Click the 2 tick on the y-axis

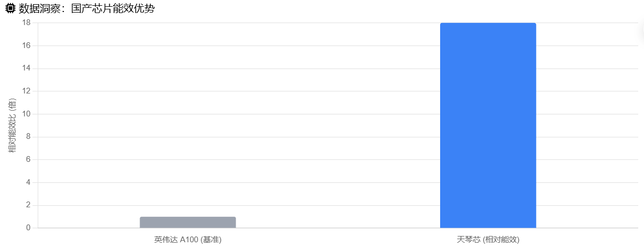tap(29, 205)
